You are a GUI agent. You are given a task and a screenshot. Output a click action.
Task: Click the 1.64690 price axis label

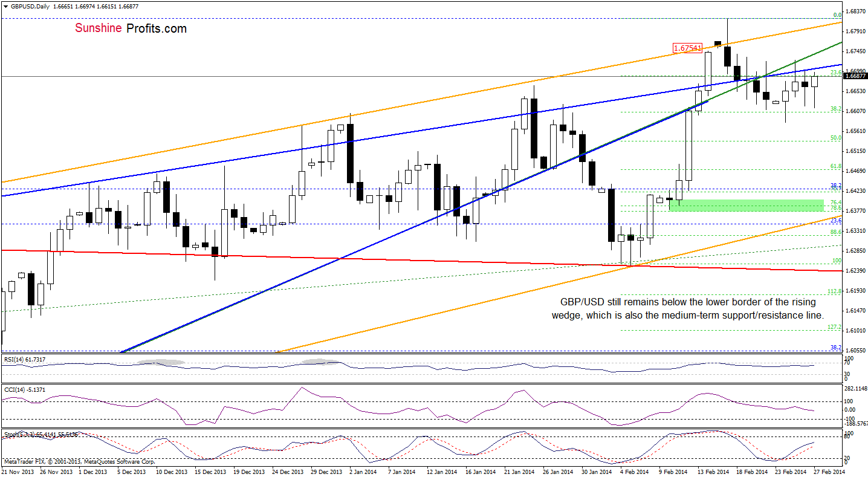point(856,171)
